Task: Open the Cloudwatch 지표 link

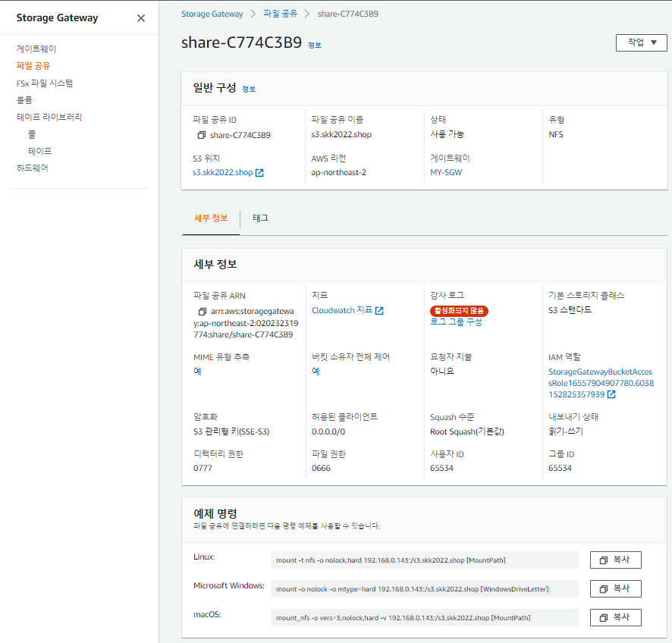Action: pyautogui.click(x=342, y=310)
